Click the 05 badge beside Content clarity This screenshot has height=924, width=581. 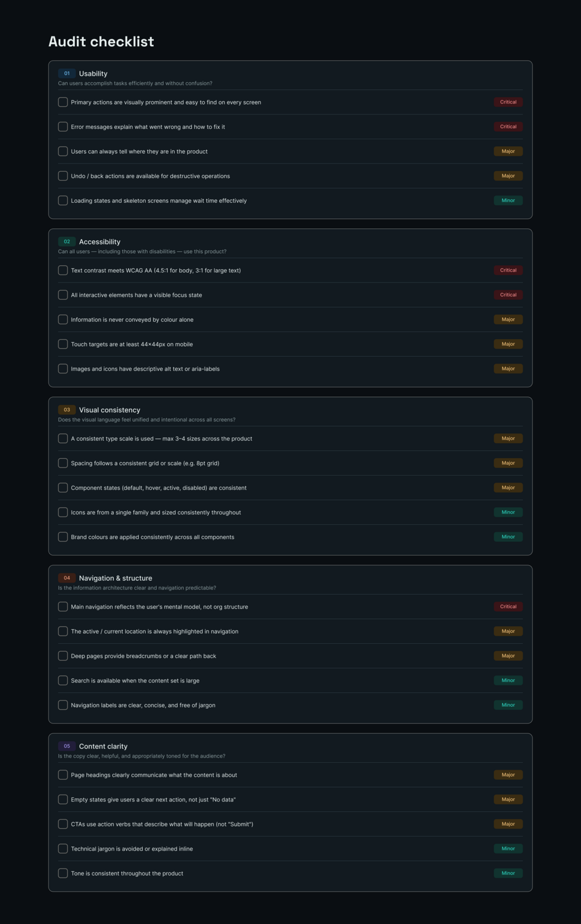[67, 746]
